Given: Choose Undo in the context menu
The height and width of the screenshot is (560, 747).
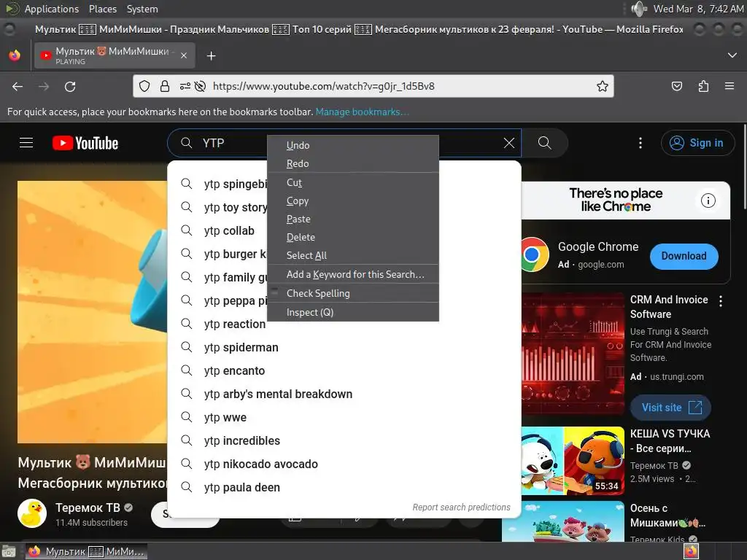Looking at the screenshot, I should [353, 145].
